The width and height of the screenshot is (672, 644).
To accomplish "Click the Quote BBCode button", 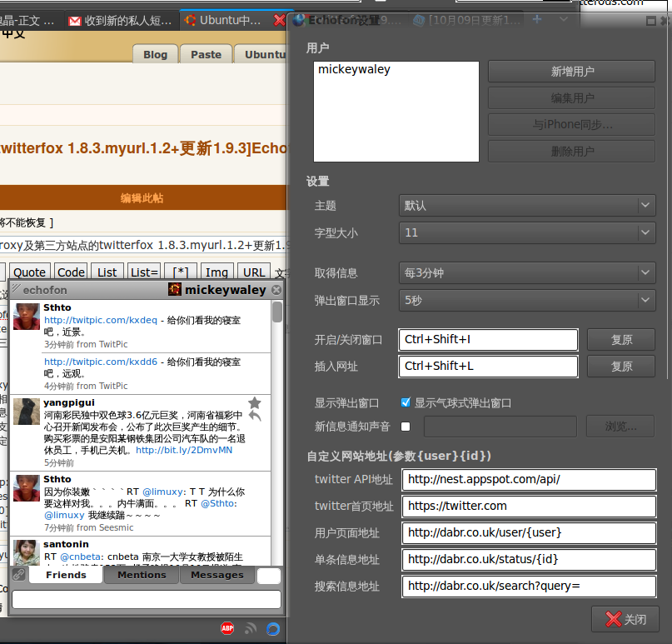I will 29,272.
